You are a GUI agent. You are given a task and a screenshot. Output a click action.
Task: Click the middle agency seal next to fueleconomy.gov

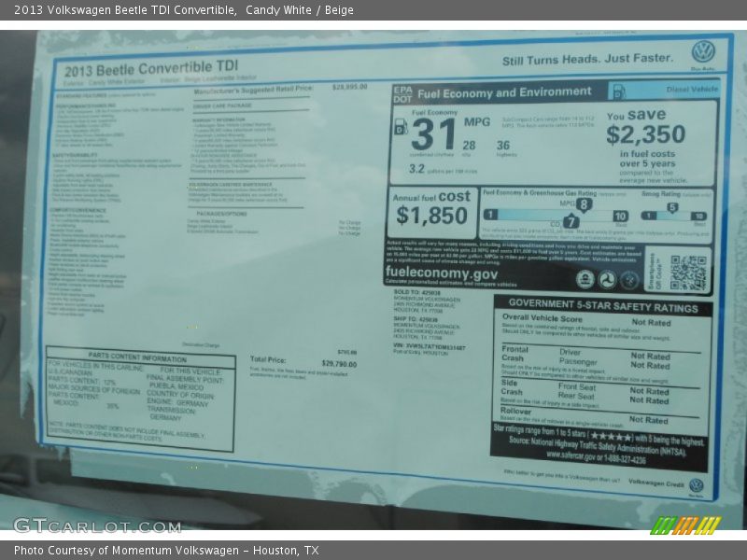click(607, 279)
